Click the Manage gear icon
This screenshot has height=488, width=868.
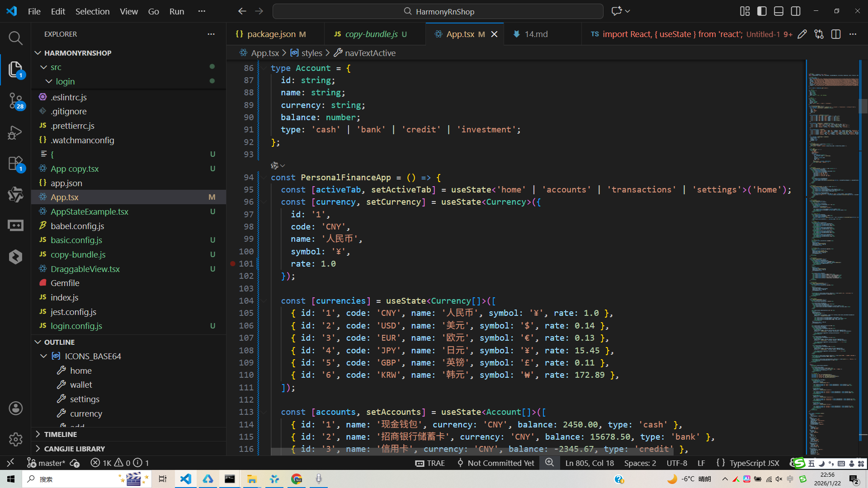(x=15, y=439)
